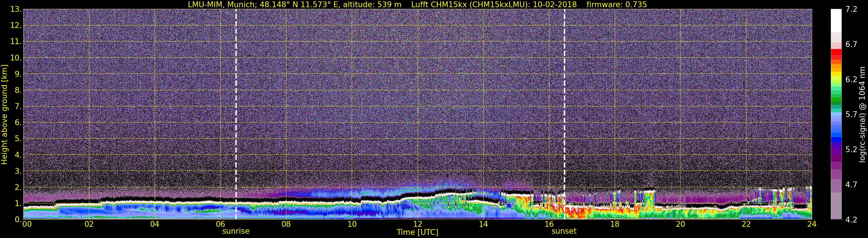Click the x-axis tick label '00'
Screen dimensions: 868x238
click(x=27, y=224)
